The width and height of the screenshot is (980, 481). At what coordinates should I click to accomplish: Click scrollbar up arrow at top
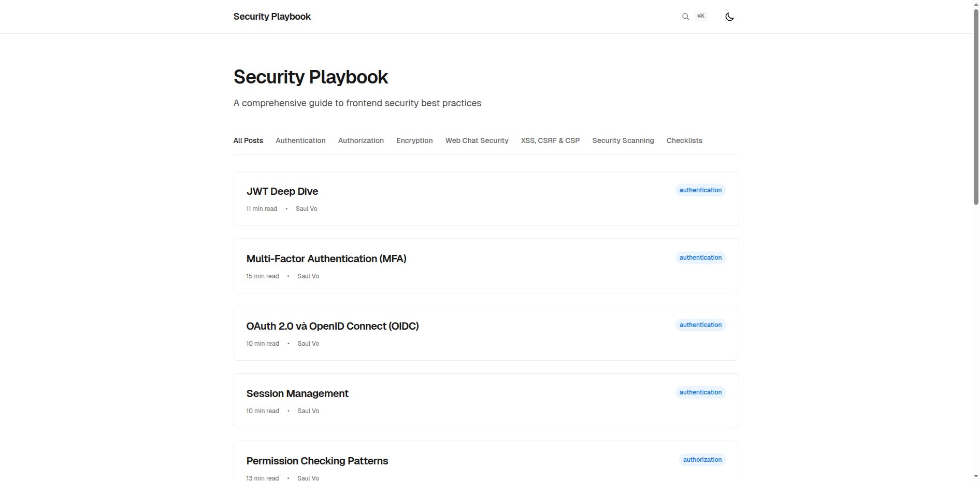point(976,4)
